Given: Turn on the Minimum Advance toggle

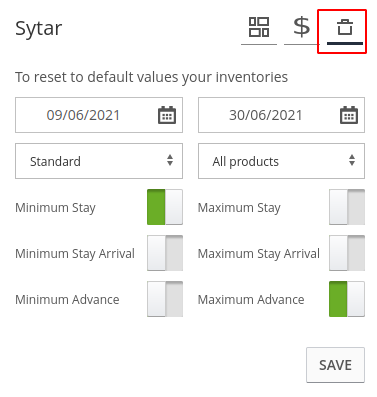Looking at the screenshot, I should pos(165,299).
